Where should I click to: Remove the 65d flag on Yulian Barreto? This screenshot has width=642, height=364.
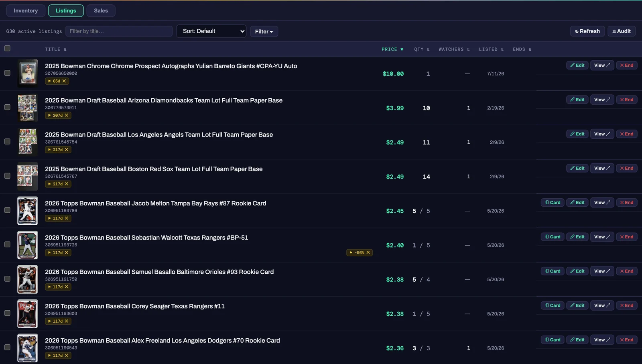[64, 81]
